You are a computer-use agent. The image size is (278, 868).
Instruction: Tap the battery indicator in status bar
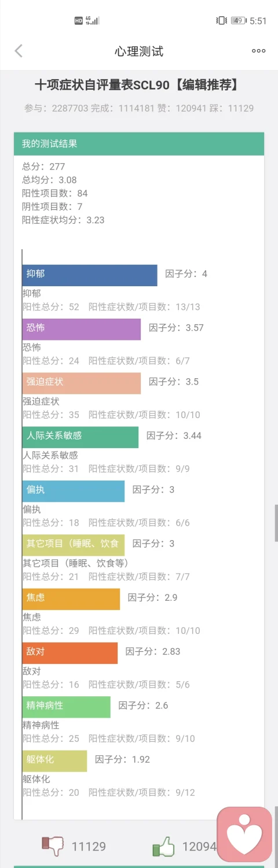238,21
